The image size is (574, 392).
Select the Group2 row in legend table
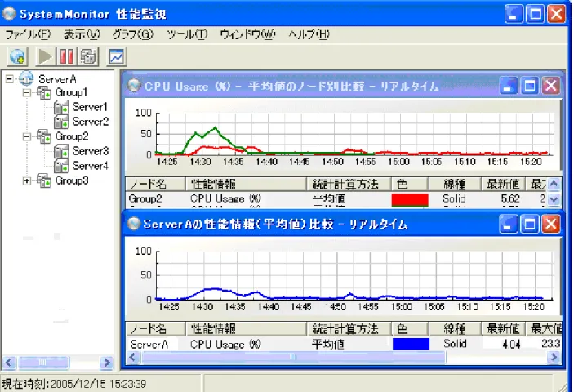pos(336,198)
